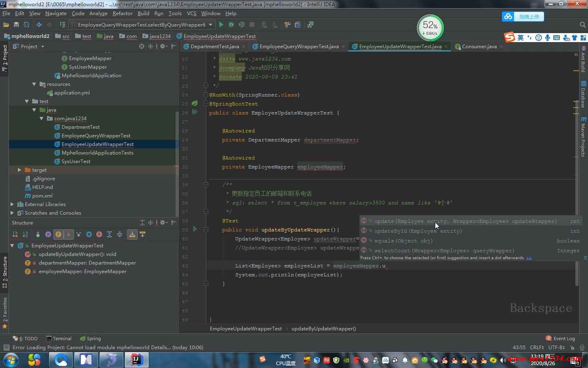Toggle Show Properties purple p icon
Image resolution: width=588 pixels, height=368 pixels.
click(48, 234)
